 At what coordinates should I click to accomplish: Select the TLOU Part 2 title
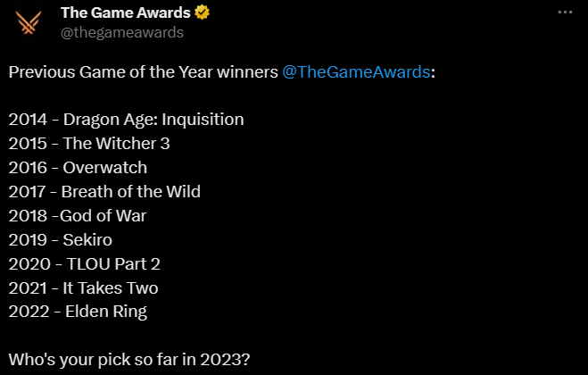point(113,264)
